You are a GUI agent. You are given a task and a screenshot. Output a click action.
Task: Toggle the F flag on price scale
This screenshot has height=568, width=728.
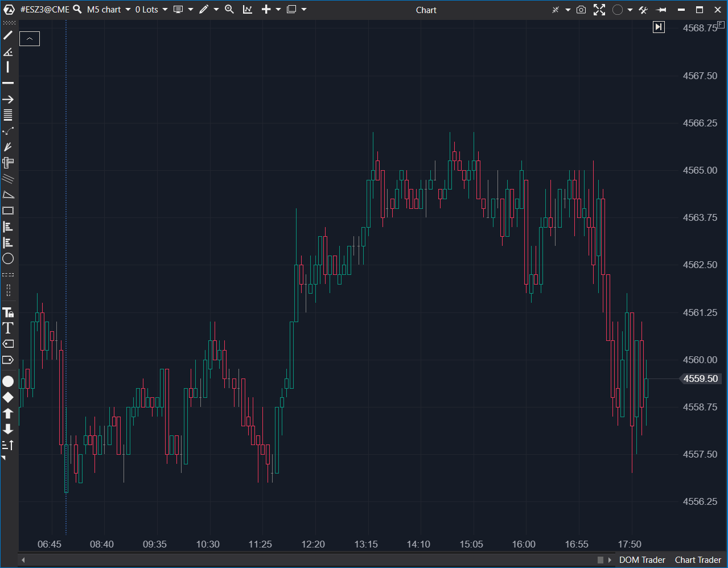click(x=721, y=24)
